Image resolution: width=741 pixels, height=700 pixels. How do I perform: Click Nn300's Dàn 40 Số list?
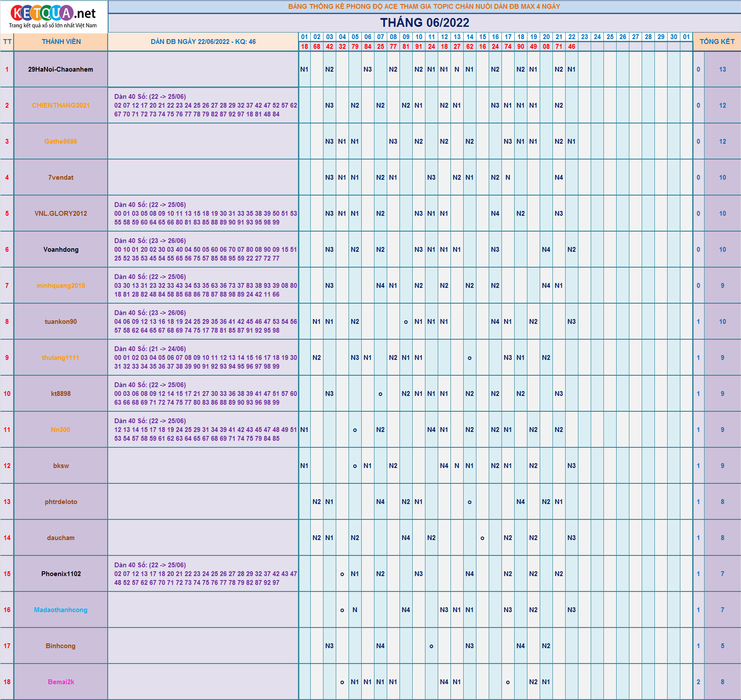[206, 430]
